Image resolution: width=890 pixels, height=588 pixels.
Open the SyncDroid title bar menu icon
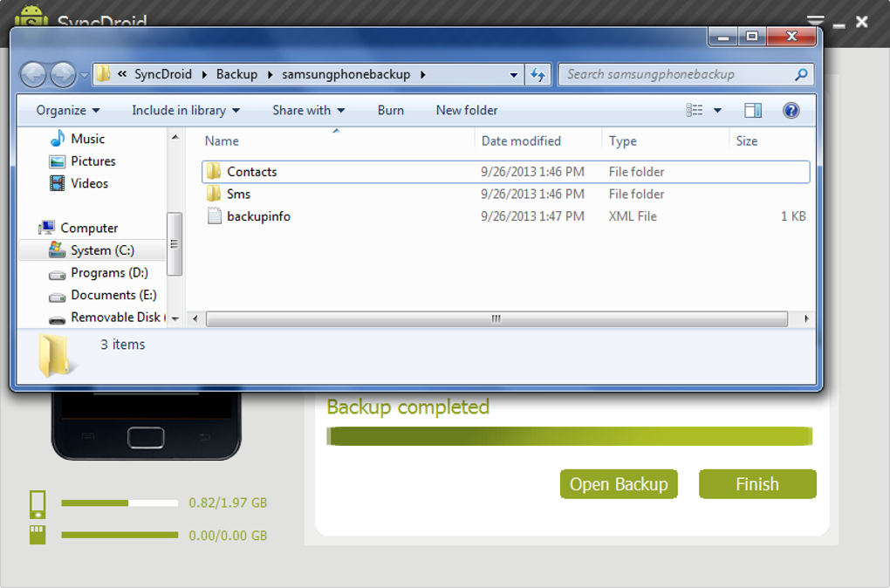(x=816, y=21)
